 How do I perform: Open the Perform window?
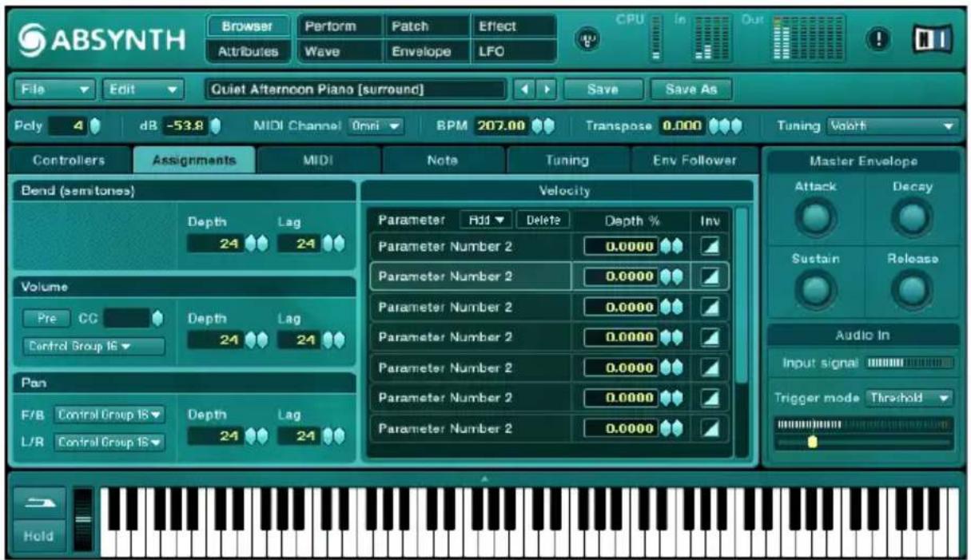[x=340, y=26]
